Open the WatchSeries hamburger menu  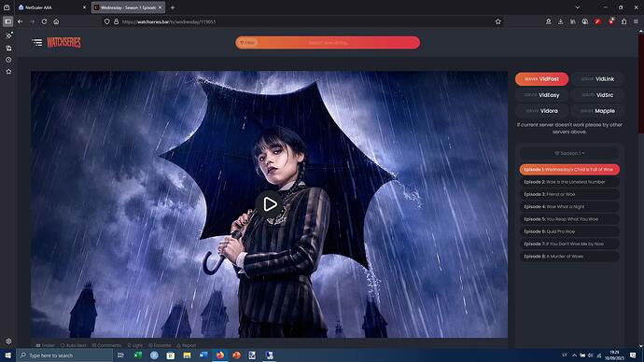coord(37,42)
